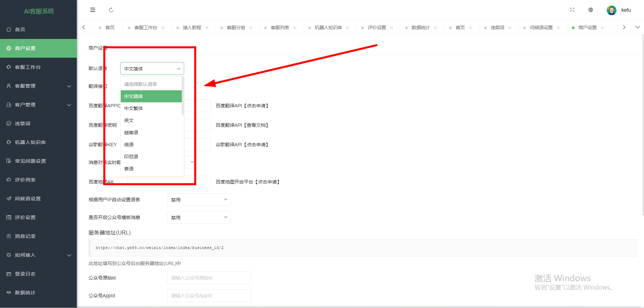Viewport: 644px width, 308px height.
Task: Select 中文简体 in language list
Action: click(151, 96)
